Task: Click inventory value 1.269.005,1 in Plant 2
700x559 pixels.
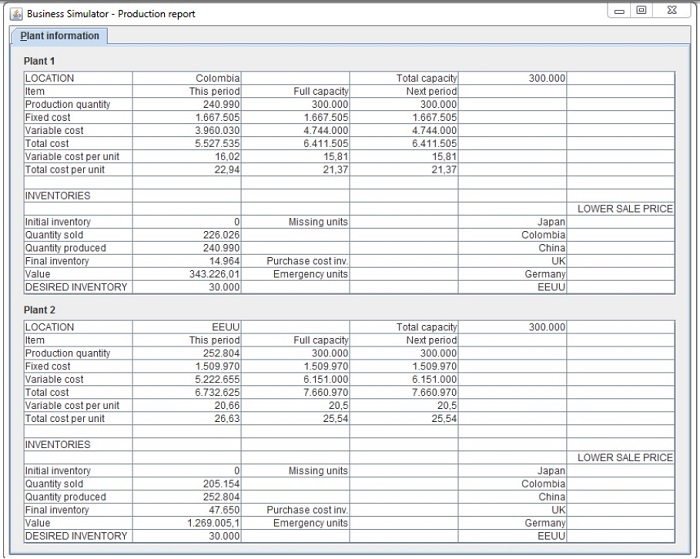Action: pyautogui.click(x=186, y=523)
